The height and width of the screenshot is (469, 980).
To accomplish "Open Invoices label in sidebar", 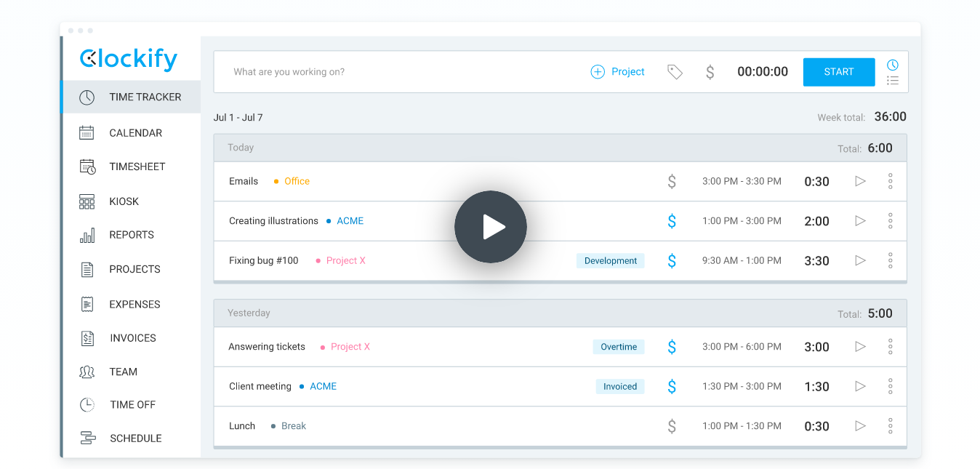I will (x=133, y=338).
